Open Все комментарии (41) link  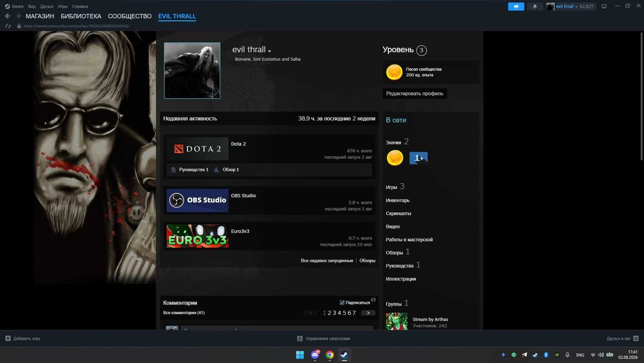point(184,313)
